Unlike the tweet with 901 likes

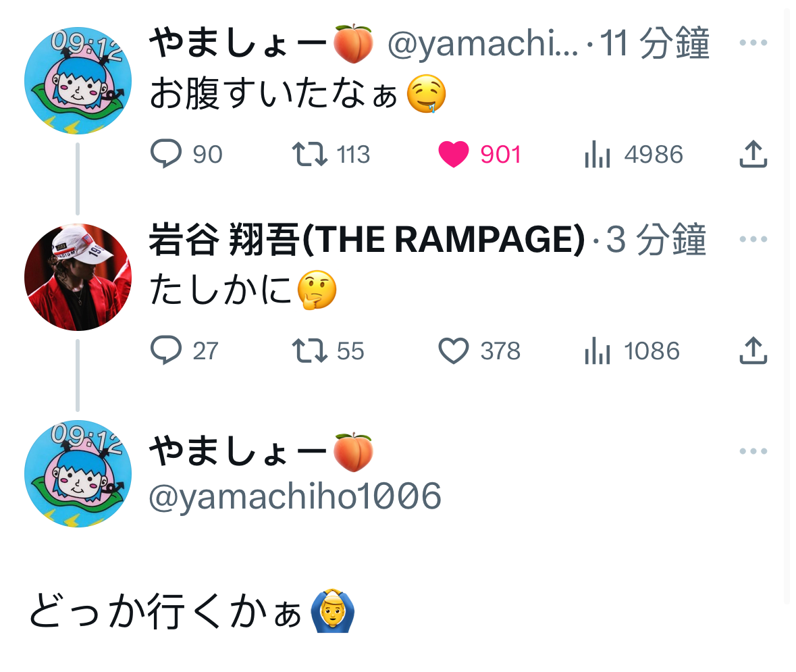pos(480,154)
